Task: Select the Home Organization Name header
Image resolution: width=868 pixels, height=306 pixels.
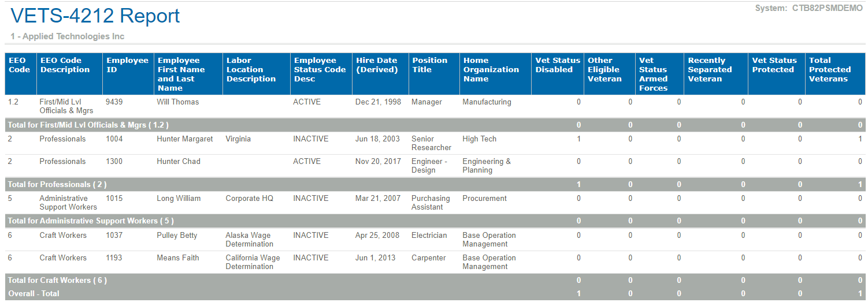Action: pyautogui.click(x=495, y=74)
